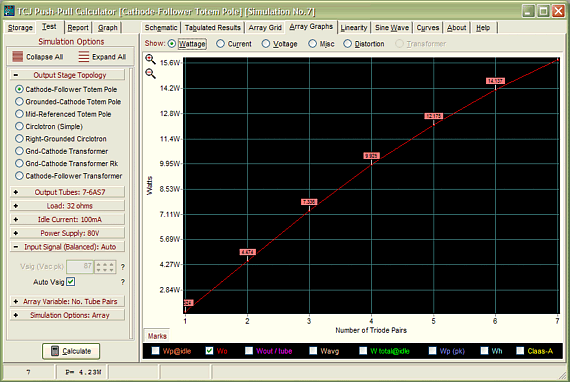Viewport: 570px width, 382px height.
Task: Click the zoom in magnifier icon
Action: point(150,59)
